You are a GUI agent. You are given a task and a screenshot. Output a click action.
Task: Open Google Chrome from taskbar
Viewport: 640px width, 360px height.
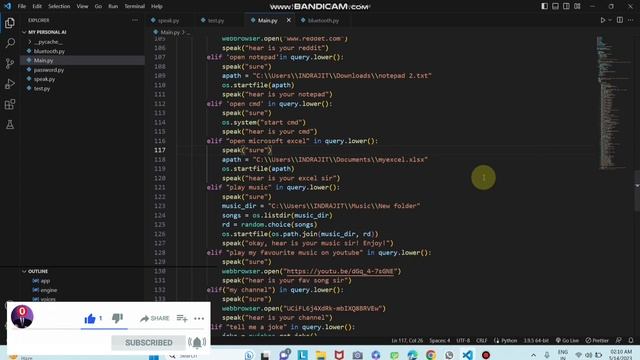coord(431,355)
